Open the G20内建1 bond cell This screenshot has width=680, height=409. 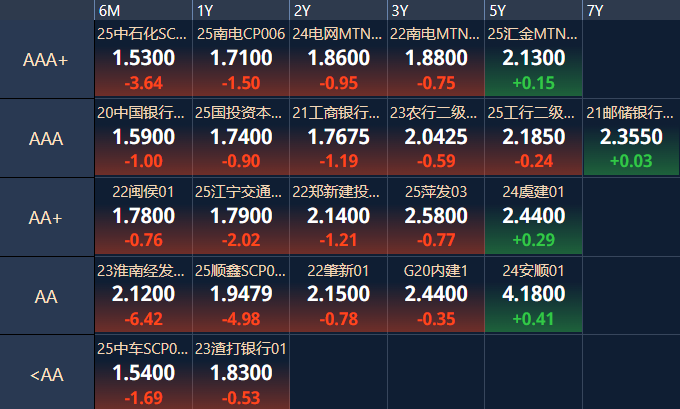pyautogui.click(x=436, y=295)
